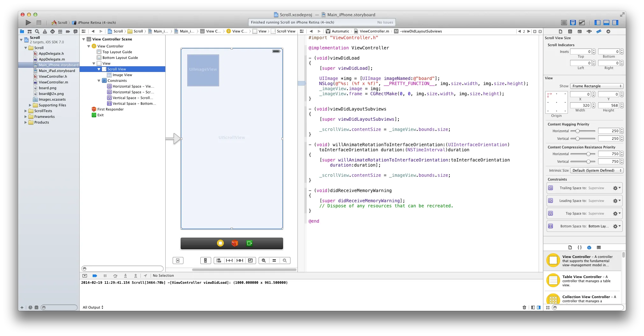Viewport: 644px width, 336px height.
Task: Open the Align constraints tool on canvas
Action: [219, 261]
